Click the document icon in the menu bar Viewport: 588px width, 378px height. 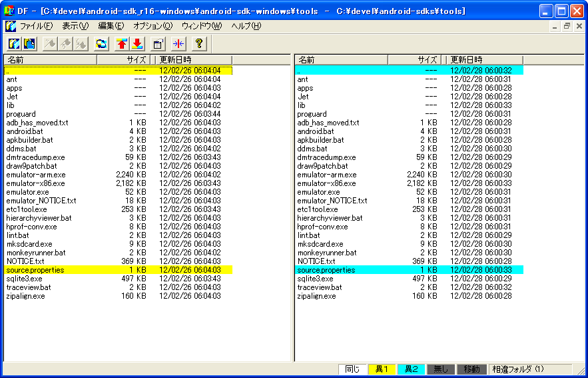coord(11,26)
